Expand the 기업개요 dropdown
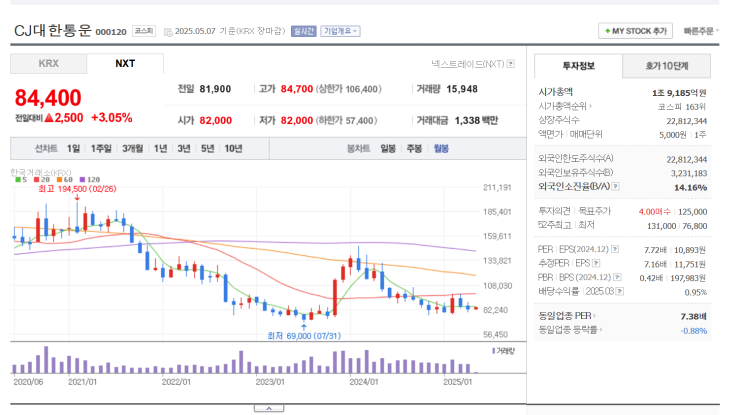The width and height of the screenshot is (743, 415). [340, 31]
